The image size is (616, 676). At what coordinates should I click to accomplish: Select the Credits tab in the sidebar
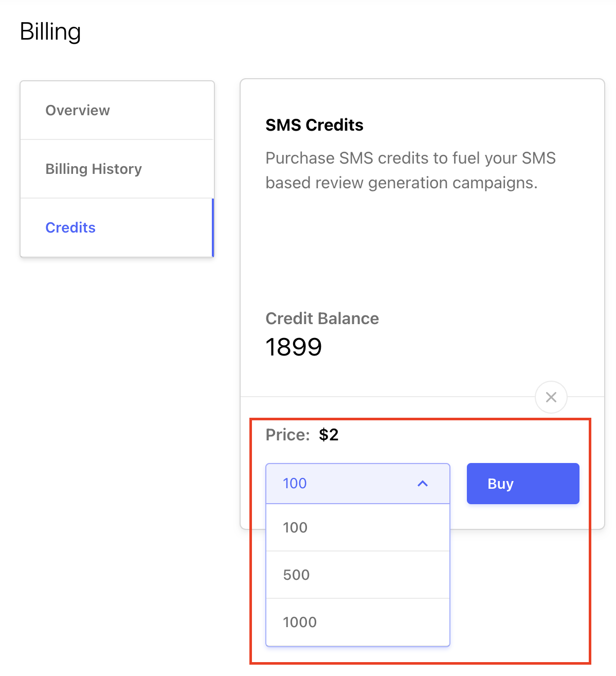pyautogui.click(x=117, y=227)
